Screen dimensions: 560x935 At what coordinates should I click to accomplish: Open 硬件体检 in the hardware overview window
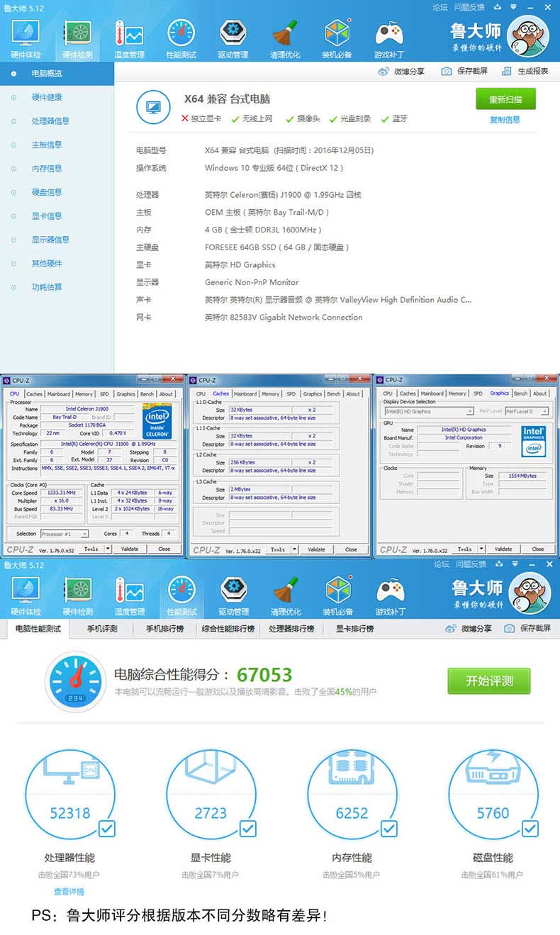26,39
